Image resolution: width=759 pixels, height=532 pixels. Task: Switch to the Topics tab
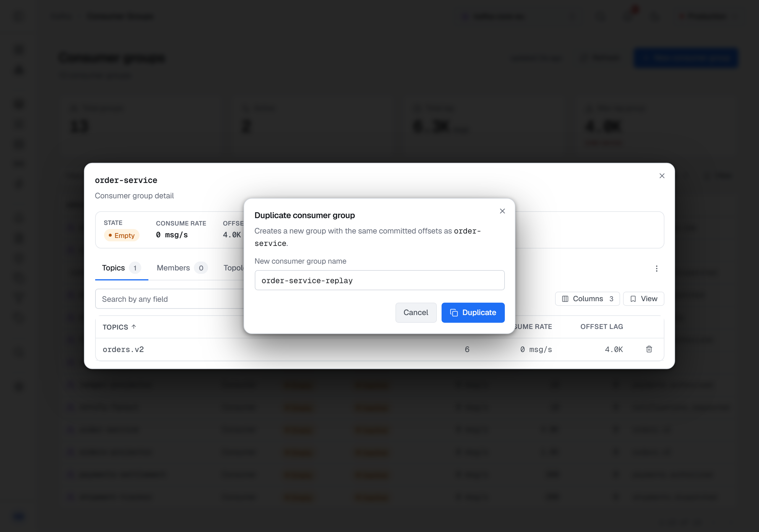pyautogui.click(x=121, y=268)
